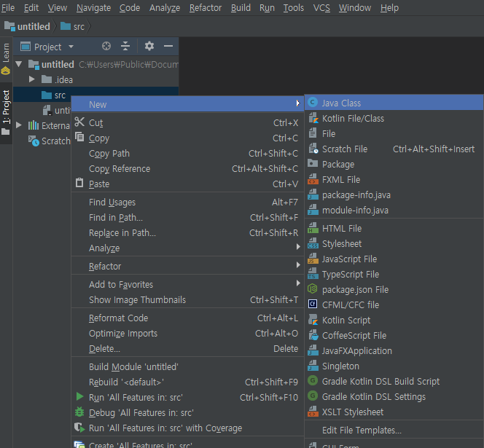Click the HTML File icon

[x=313, y=228]
